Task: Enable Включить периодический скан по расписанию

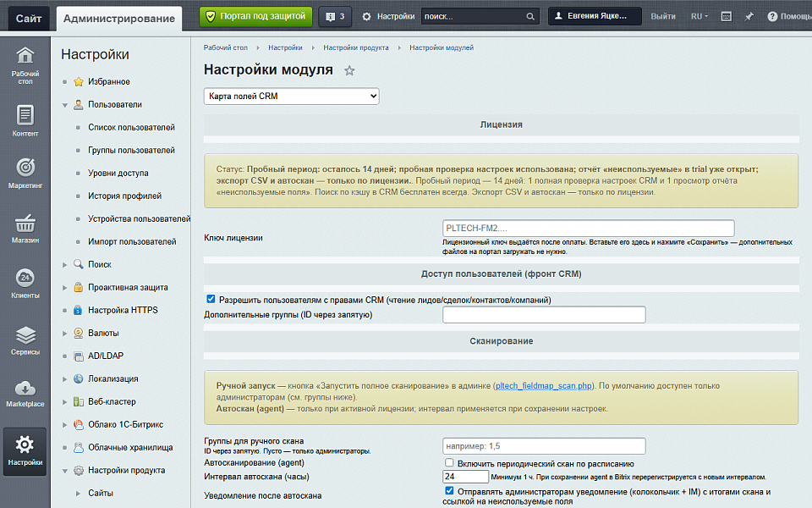Action: (449, 462)
